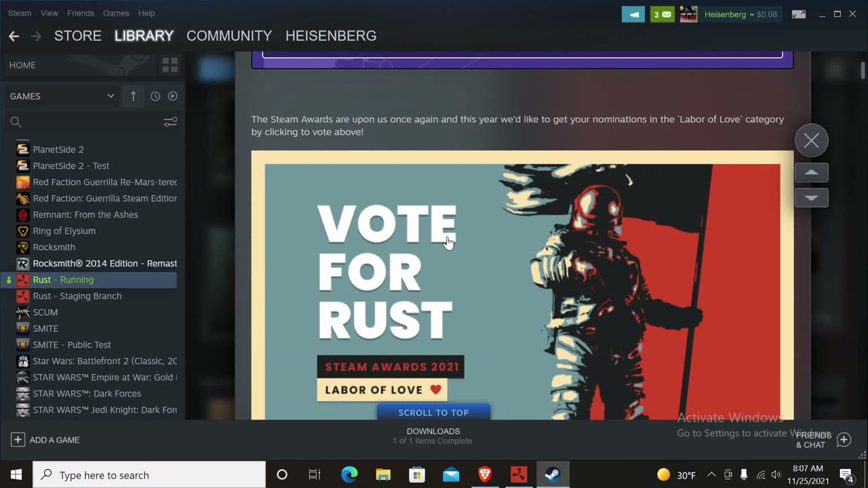Switch to the COMMUNITY tab
This screenshot has height=488, width=868.
[x=229, y=36]
